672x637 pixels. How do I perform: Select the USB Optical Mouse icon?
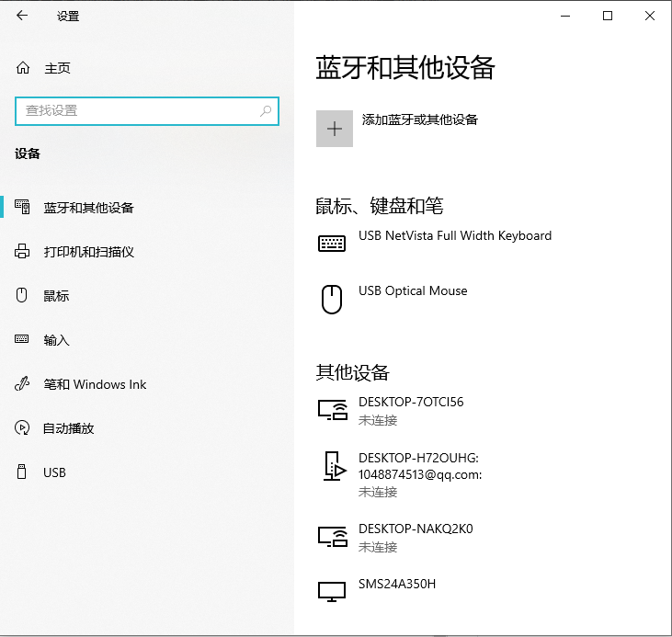click(x=332, y=299)
